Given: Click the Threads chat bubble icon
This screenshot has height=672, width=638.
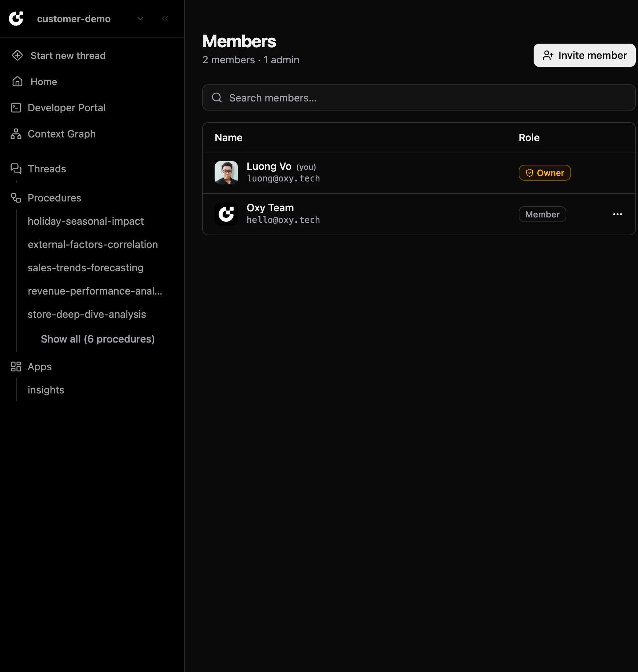Looking at the screenshot, I should pyautogui.click(x=16, y=168).
